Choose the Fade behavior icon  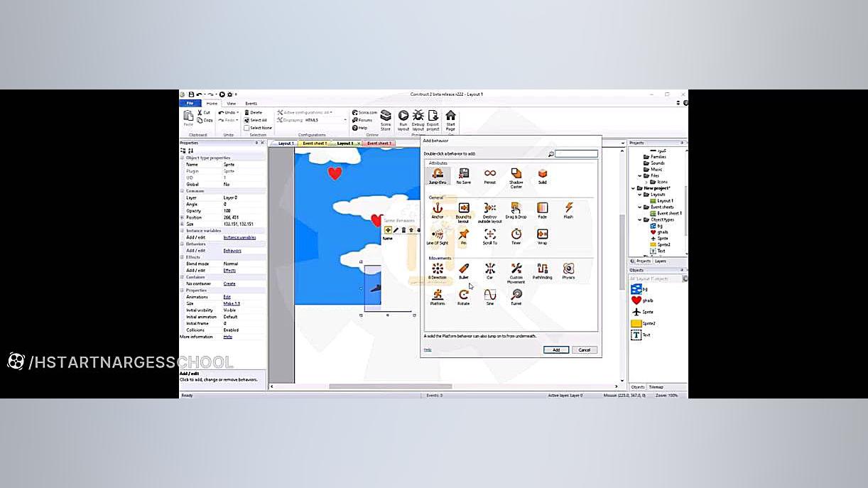[542, 210]
